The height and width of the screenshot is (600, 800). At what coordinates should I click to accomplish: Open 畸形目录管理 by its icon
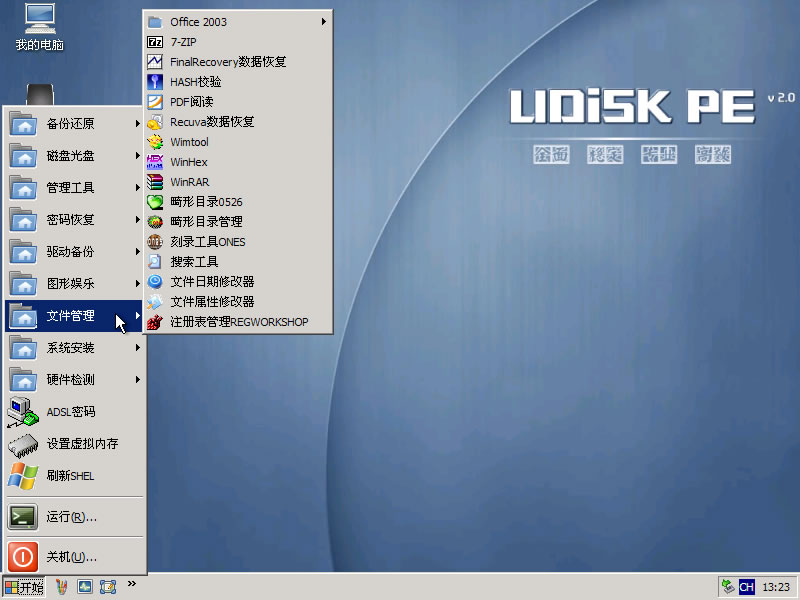click(x=155, y=222)
